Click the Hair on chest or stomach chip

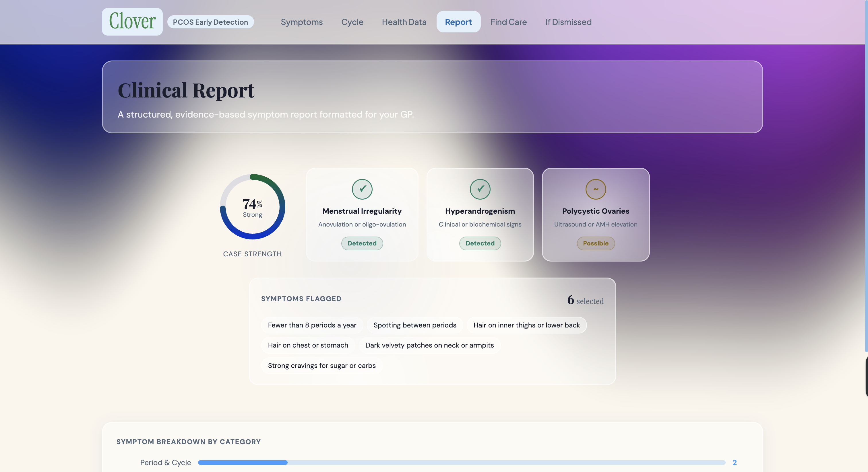coord(308,345)
